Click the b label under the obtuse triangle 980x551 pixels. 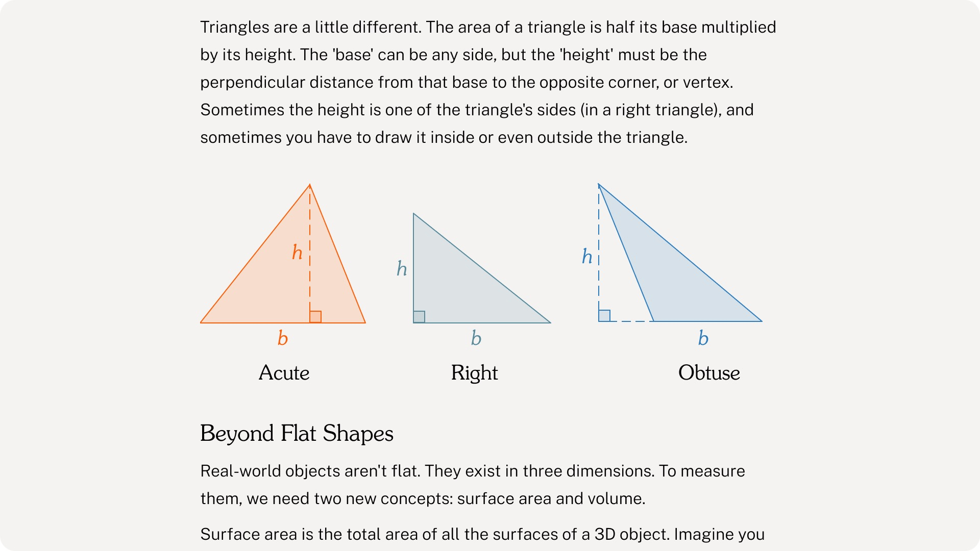703,338
